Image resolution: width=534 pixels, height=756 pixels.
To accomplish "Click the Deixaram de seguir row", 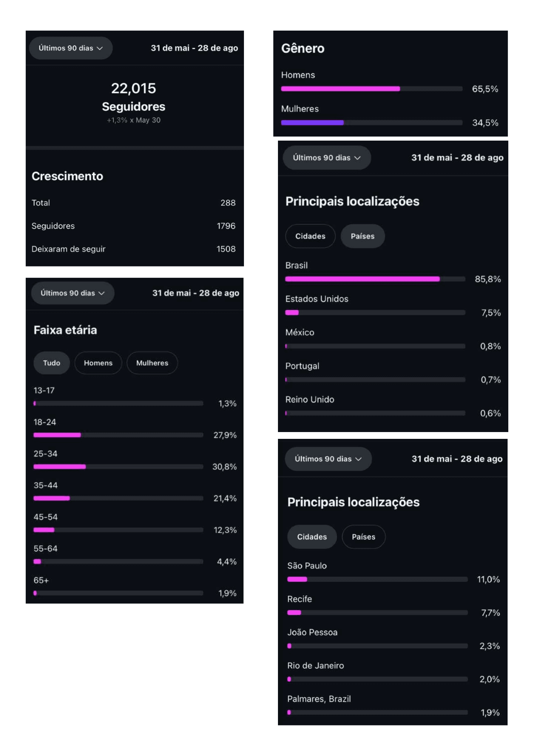I will pyautogui.click(x=133, y=249).
